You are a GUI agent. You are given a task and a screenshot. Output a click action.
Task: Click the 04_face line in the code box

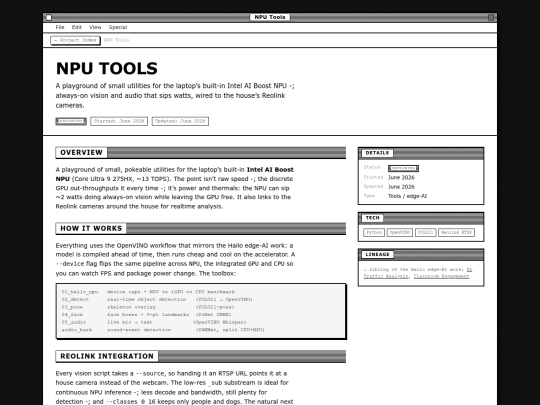(x=146, y=314)
